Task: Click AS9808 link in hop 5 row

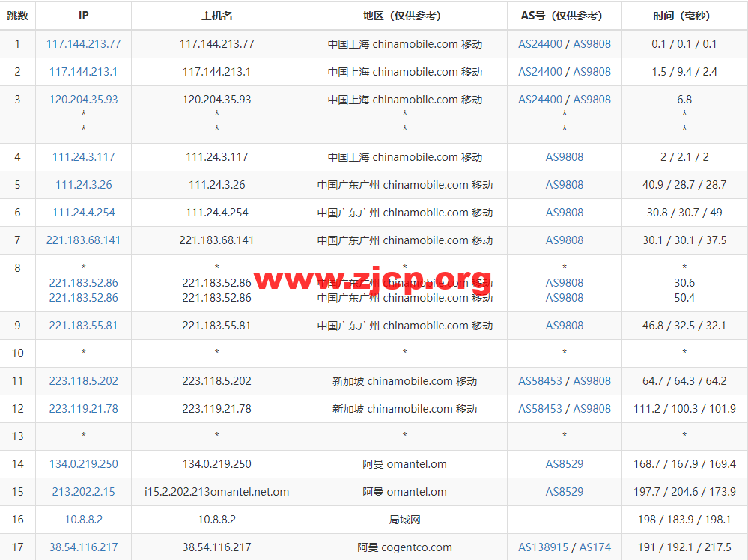Action: pyautogui.click(x=565, y=185)
